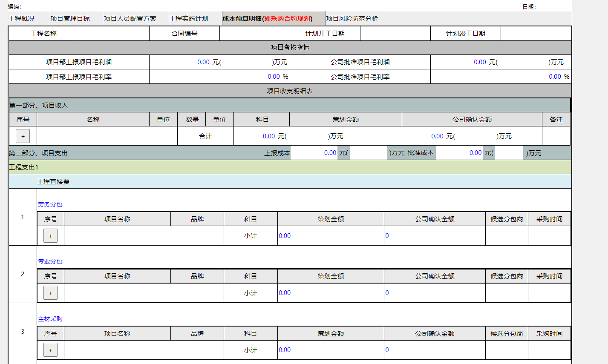The width and height of the screenshot is (608, 364).
Task: Click the 计划竣工日期 date field
Action: click(536, 34)
